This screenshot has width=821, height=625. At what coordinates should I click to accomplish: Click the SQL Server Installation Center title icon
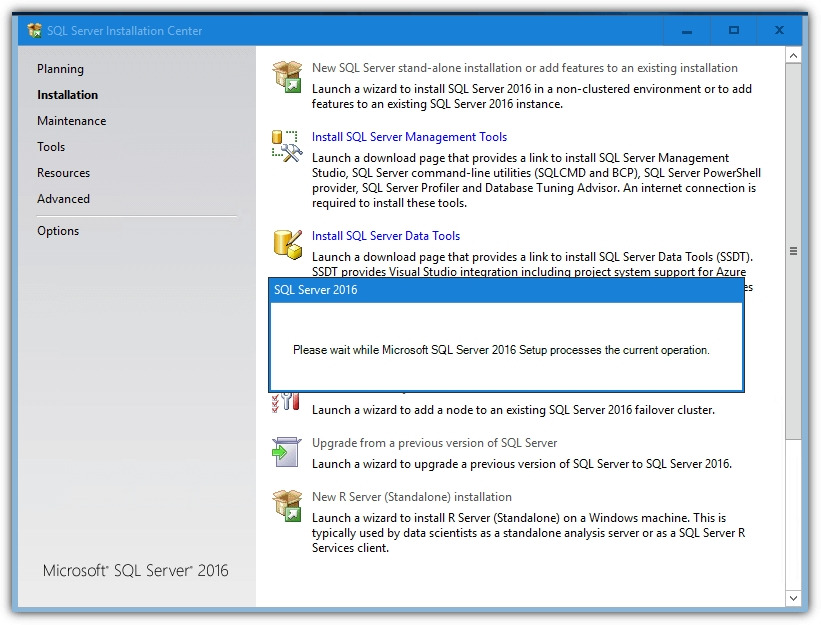(x=35, y=30)
